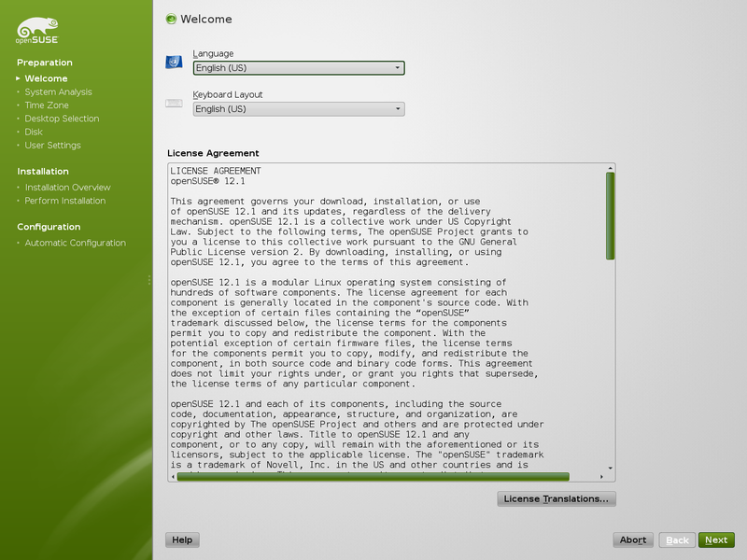Click the green Welcome title icon
The width and height of the screenshot is (747, 560).
[x=171, y=19]
